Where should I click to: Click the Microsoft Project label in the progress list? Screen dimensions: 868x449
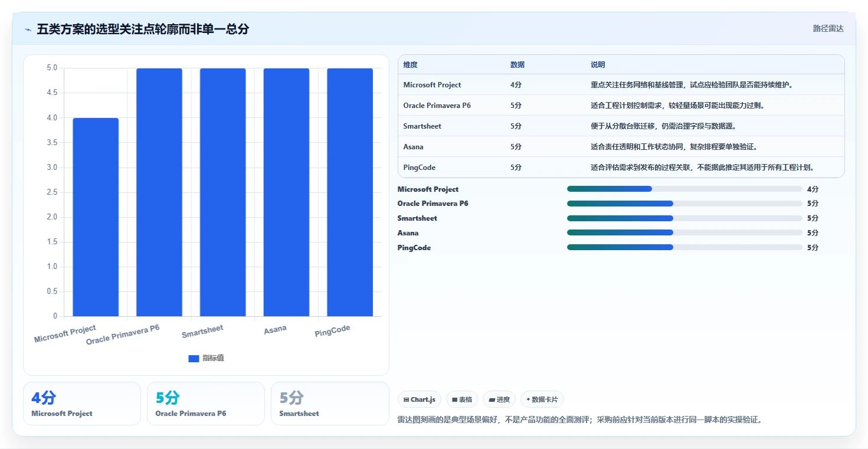[x=428, y=189]
